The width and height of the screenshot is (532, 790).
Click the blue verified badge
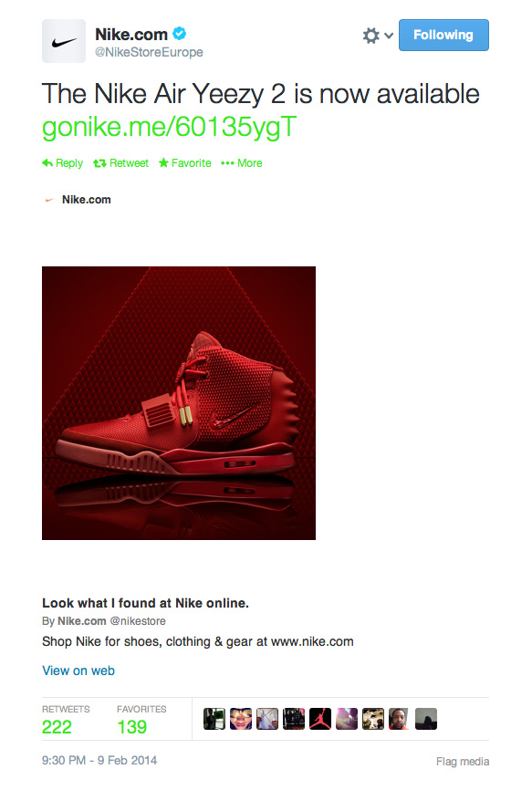tap(180, 34)
